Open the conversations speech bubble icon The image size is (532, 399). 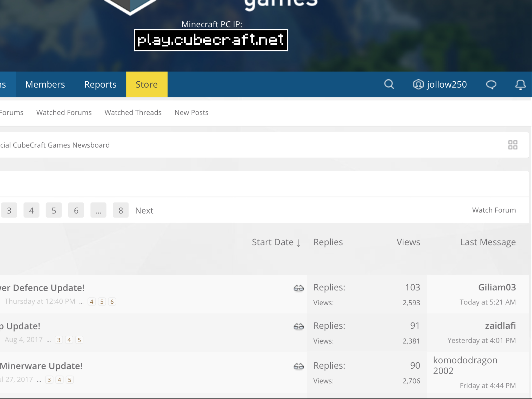(491, 85)
